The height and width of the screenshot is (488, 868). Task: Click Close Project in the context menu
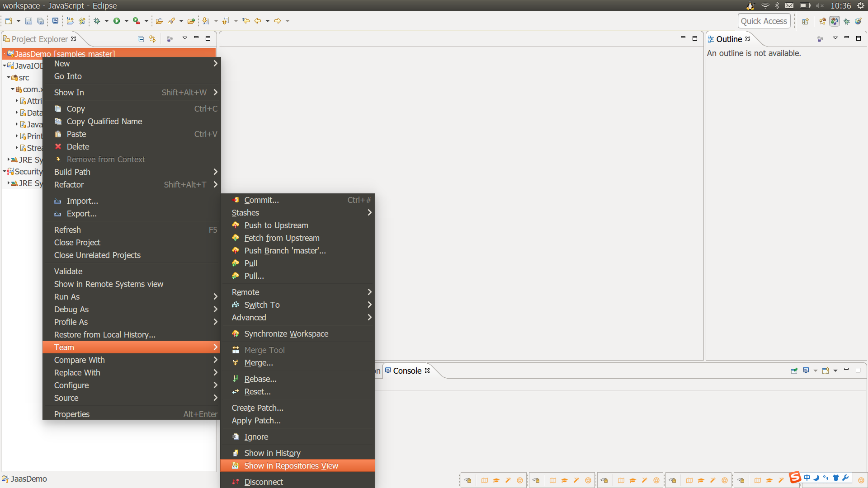pyautogui.click(x=132, y=243)
